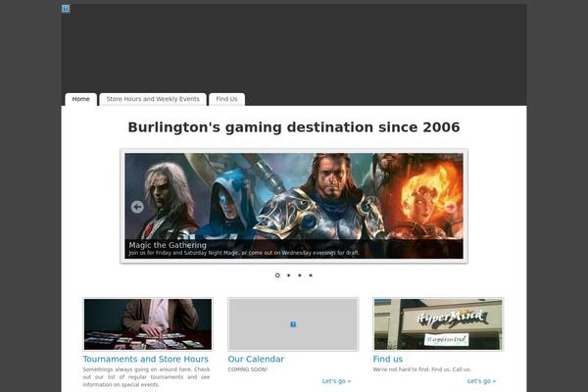Click the COMING SOON! text
The height and width of the screenshot is (392, 588).
coord(248,369)
